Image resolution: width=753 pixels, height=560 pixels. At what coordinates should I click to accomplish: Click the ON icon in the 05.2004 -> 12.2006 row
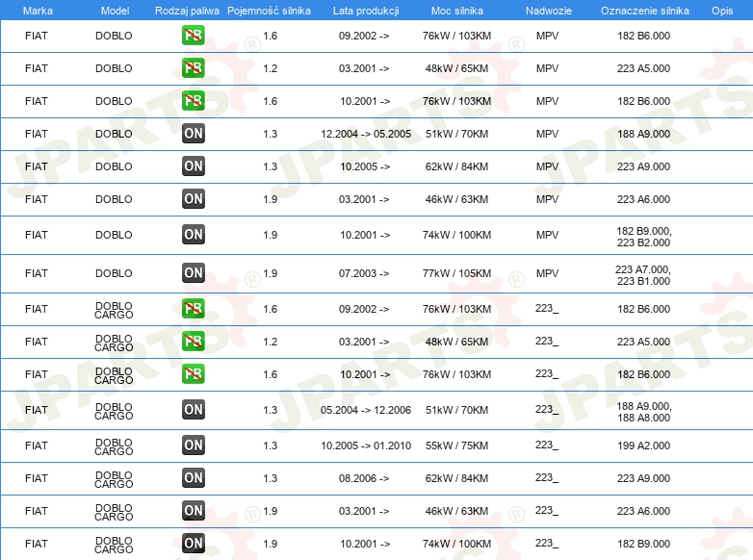coord(193,410)
